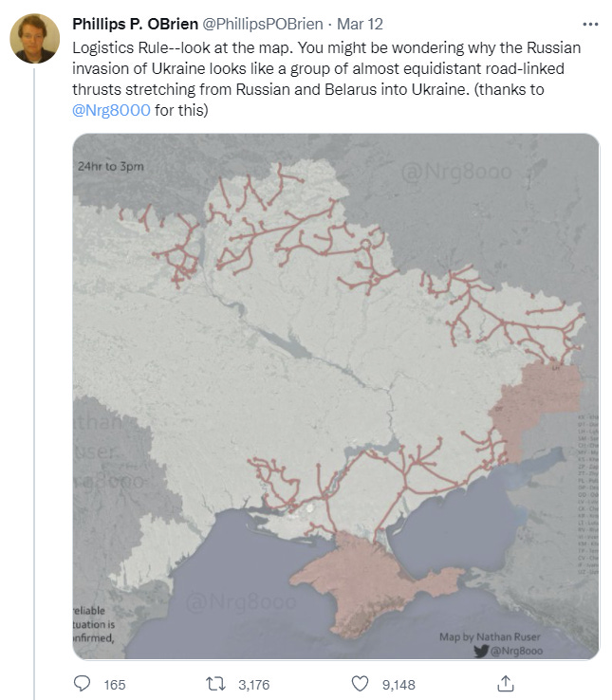Viewport: 612px width, 700px height.
Task: Click the share upload icon
Action: point(506,683)
